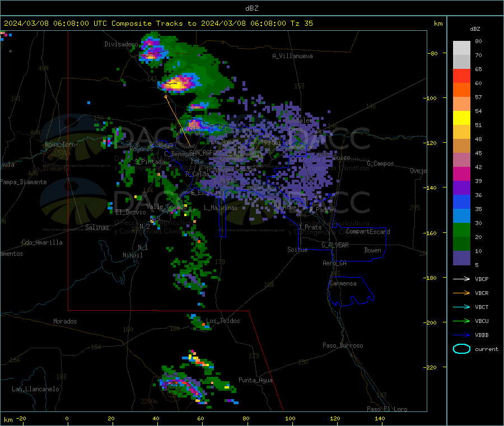
Task: Click the '-200' tick on right axis
Action: [x=431, y=322]
